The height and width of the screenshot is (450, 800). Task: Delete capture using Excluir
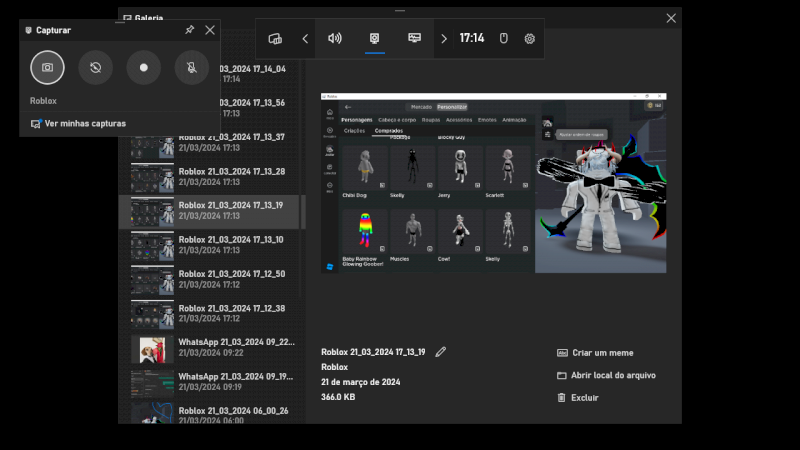(x=584, y=397)
